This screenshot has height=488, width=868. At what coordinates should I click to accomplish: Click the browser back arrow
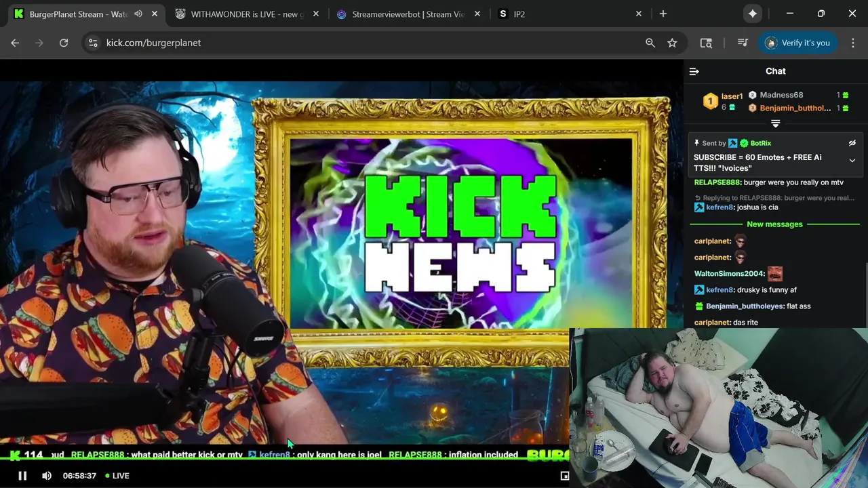15,43
